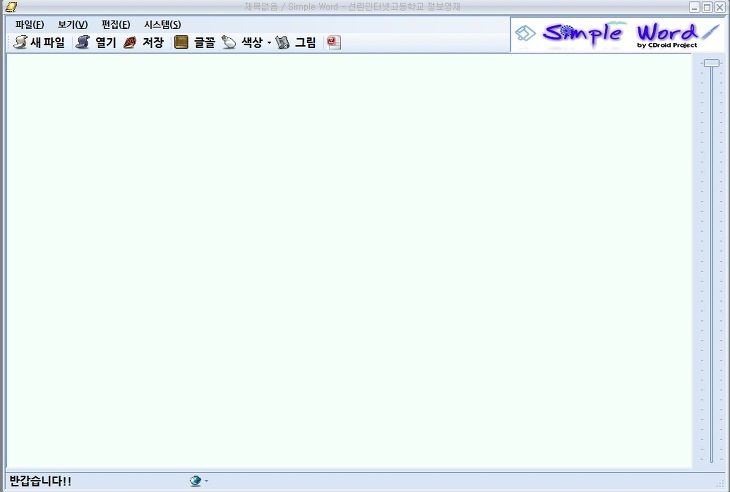Click the 열기 open file button

tap(96, 42)
